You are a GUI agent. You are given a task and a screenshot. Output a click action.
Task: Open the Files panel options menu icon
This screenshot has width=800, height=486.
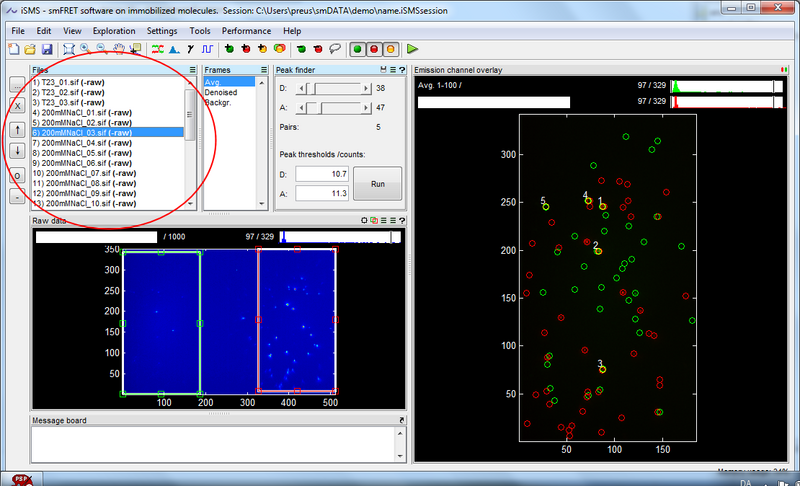[192, 71]
